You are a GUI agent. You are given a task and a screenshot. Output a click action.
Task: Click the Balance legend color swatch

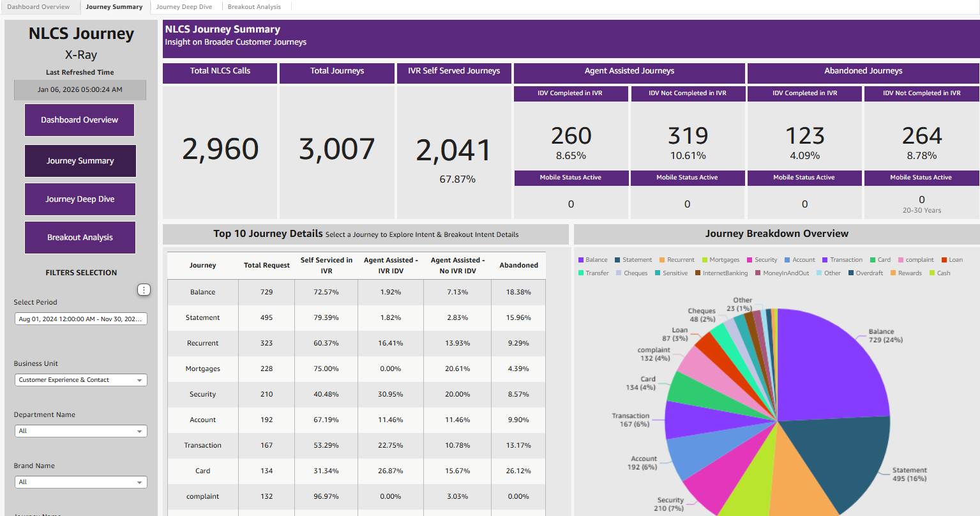tap(581, 260)
